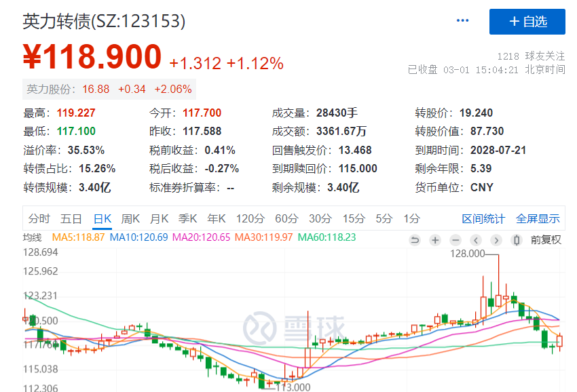Select the 周K chart tab
Screen dimensions: 577x392
(130, 218)
